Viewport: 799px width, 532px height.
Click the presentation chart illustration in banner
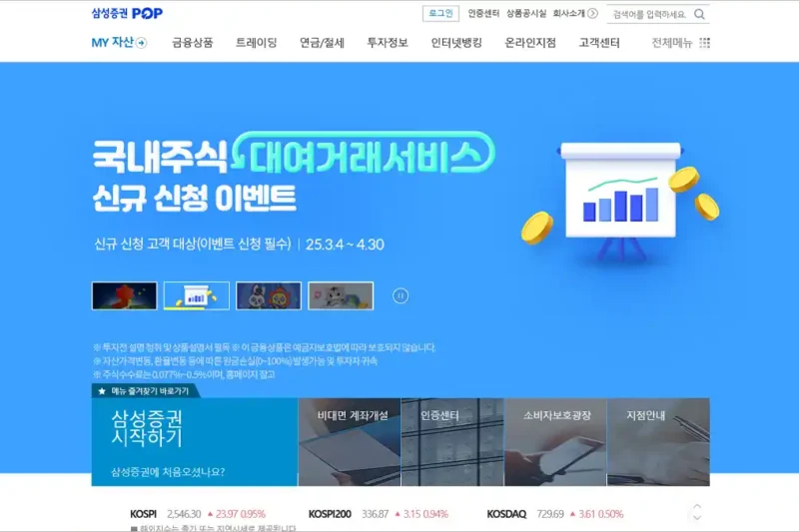click(620, 201)
